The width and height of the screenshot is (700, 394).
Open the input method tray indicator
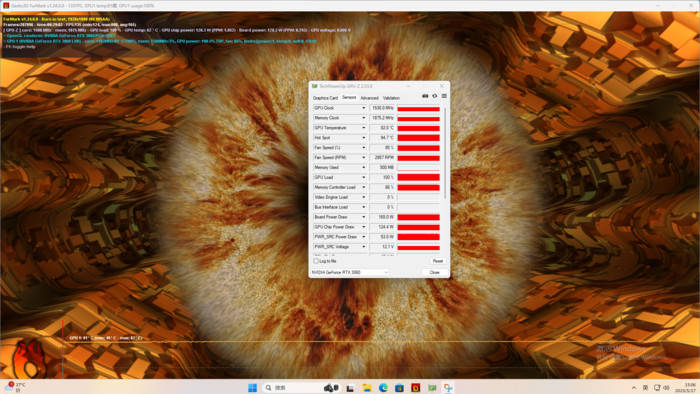[x=646, y=388]
